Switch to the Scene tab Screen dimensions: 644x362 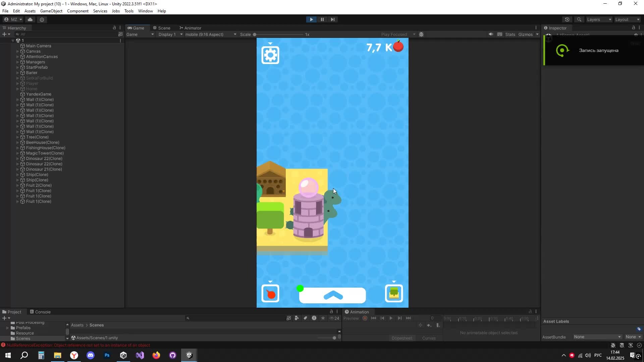[x=161, y=28]
